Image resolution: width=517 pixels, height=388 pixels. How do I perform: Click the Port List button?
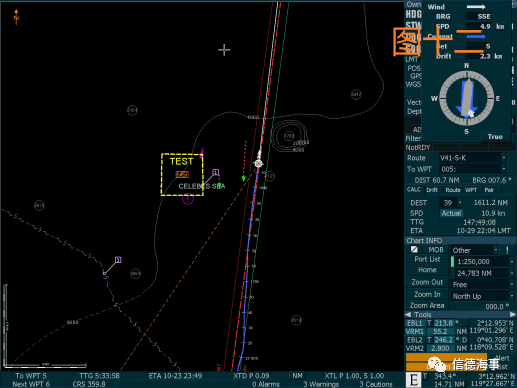click(427, 259)
